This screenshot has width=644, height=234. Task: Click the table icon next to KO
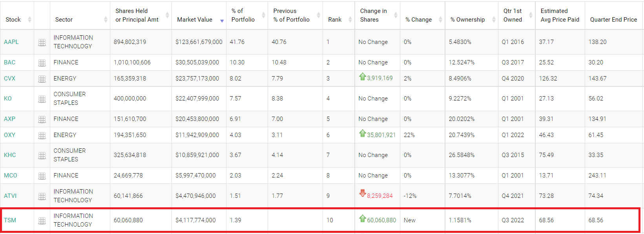(x=42, y=99)
